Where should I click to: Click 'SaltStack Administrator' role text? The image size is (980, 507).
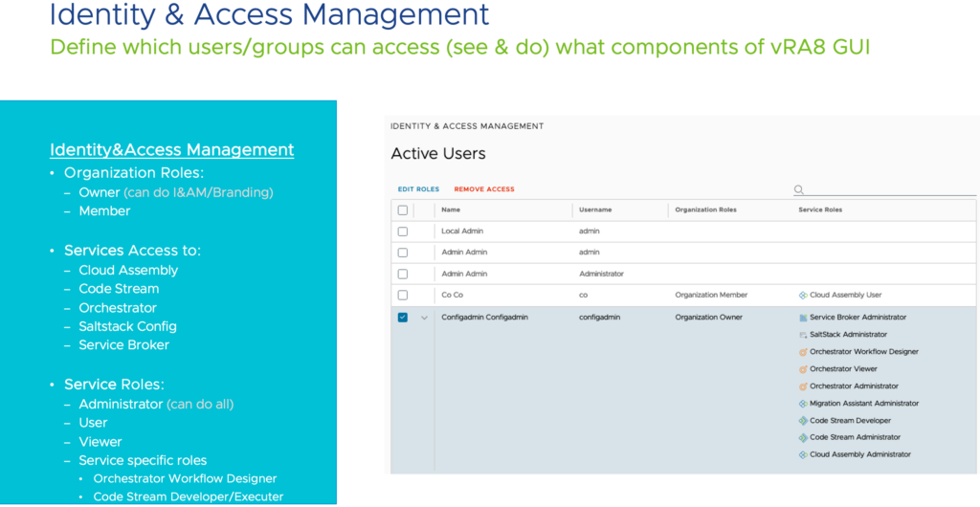(848, 335)
